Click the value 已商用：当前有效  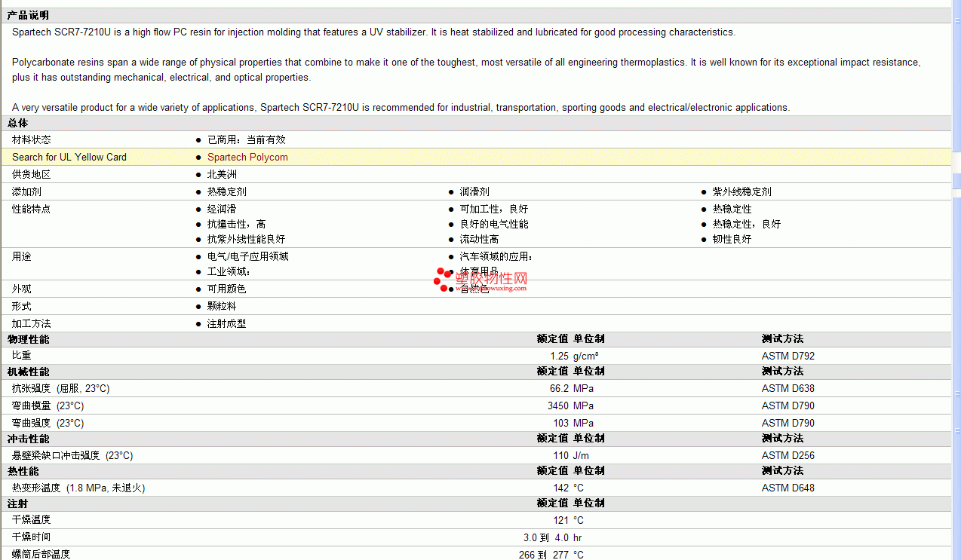pyautogui.click(x=247, y=139)
